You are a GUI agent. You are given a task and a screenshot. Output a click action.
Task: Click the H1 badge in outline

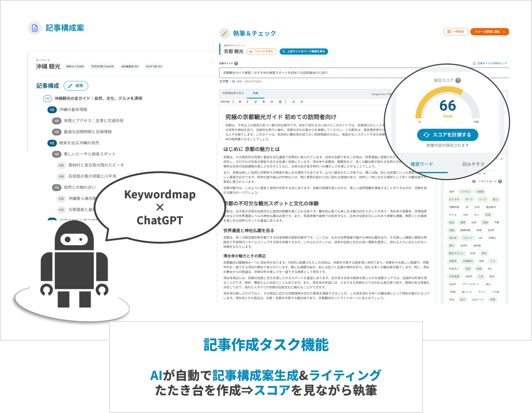[x=48, y=98]
